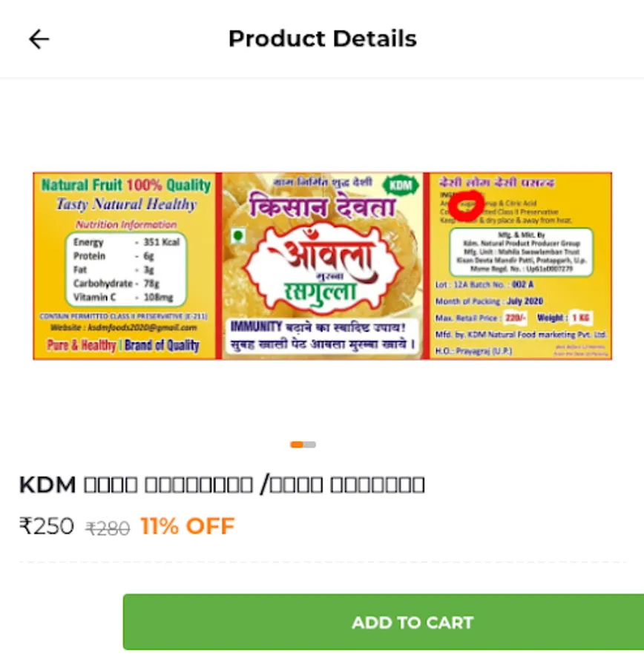Tap the ₹250 current price

coord(47,525)
